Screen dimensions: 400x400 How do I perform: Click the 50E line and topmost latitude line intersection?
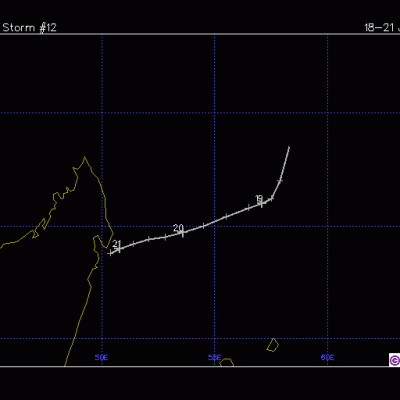tap(102, 113)
